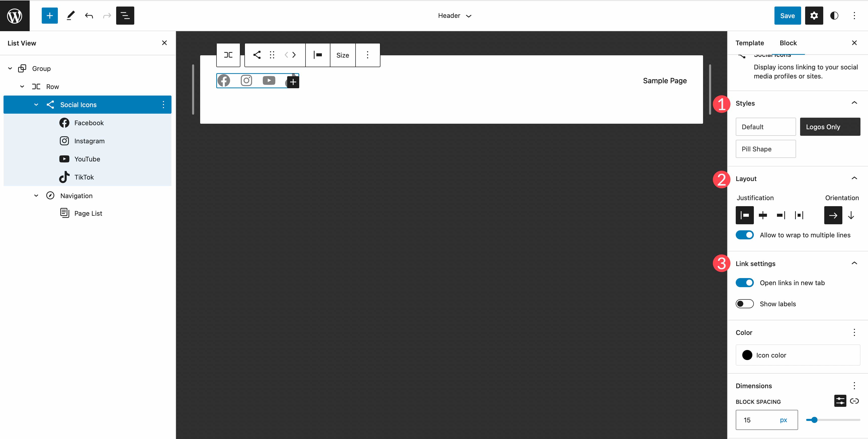Click the drag handle grid icon
The width and height of the screenshot is (868, 439).
pyautogui.click(x=272, y=55)
